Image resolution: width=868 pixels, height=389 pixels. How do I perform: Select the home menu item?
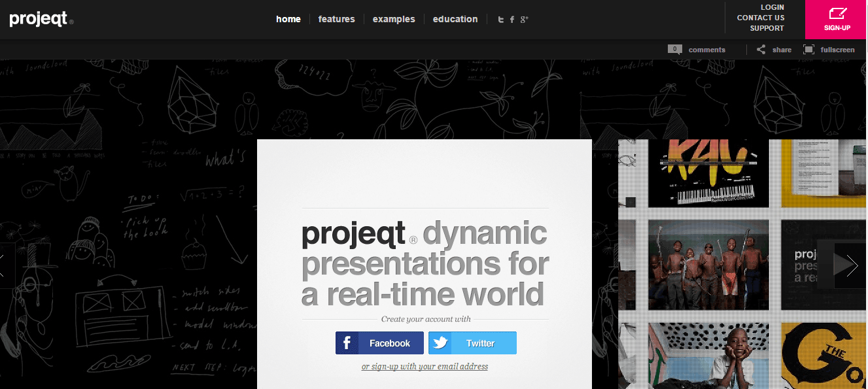(288, 19)
